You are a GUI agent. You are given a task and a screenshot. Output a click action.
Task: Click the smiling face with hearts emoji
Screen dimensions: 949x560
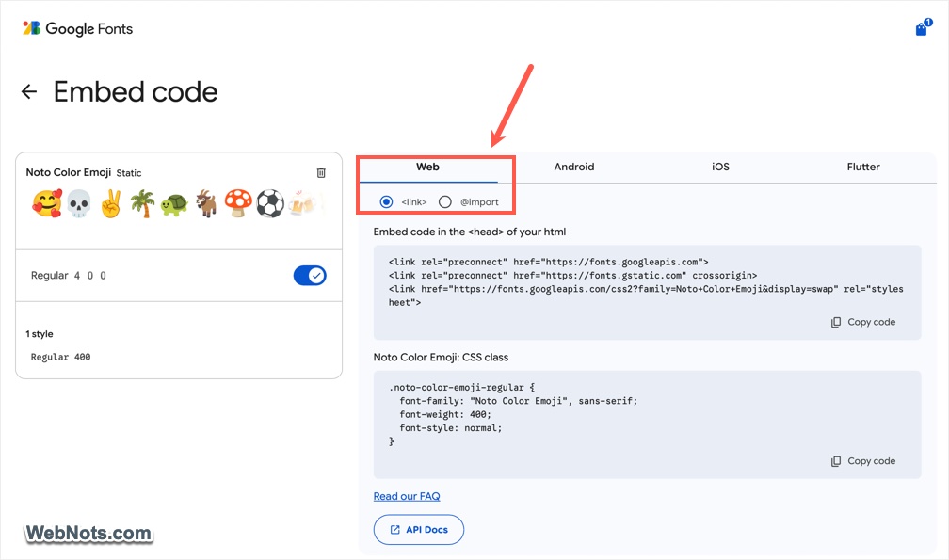click(x=47, y=203)
